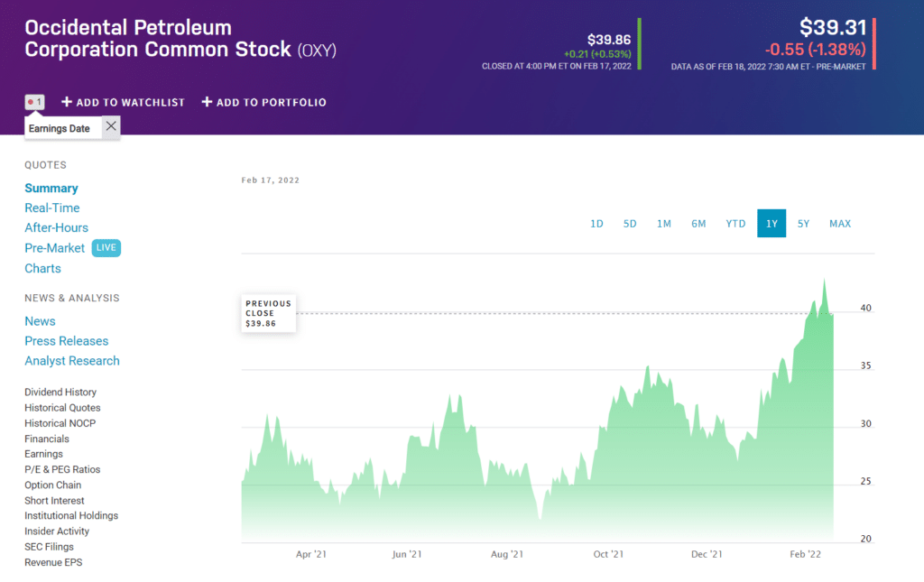Click the Previous Close label on chart

(x=269, y=313)
